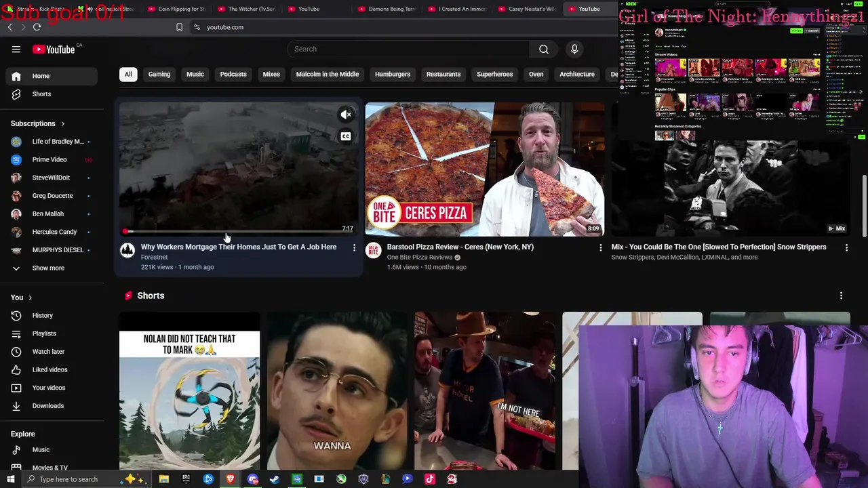The image size is (868, 488).
Task: Expand the You section chevron
Action: coord(30,298)
